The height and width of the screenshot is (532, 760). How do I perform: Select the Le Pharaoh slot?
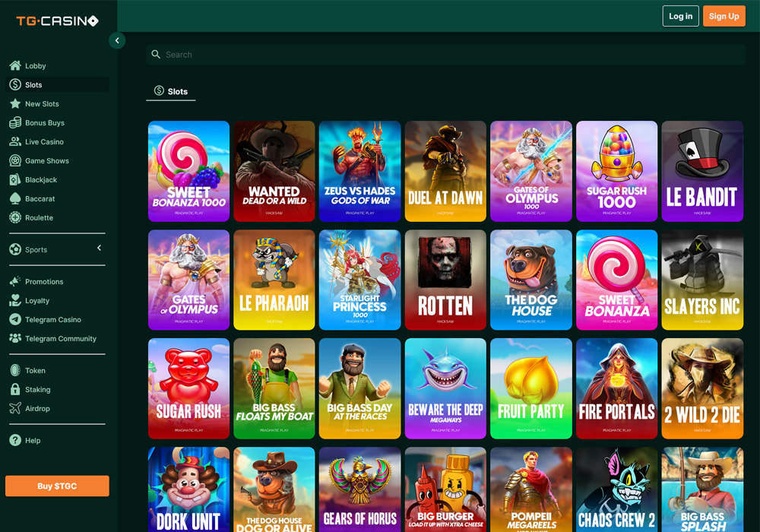point(274,280)
